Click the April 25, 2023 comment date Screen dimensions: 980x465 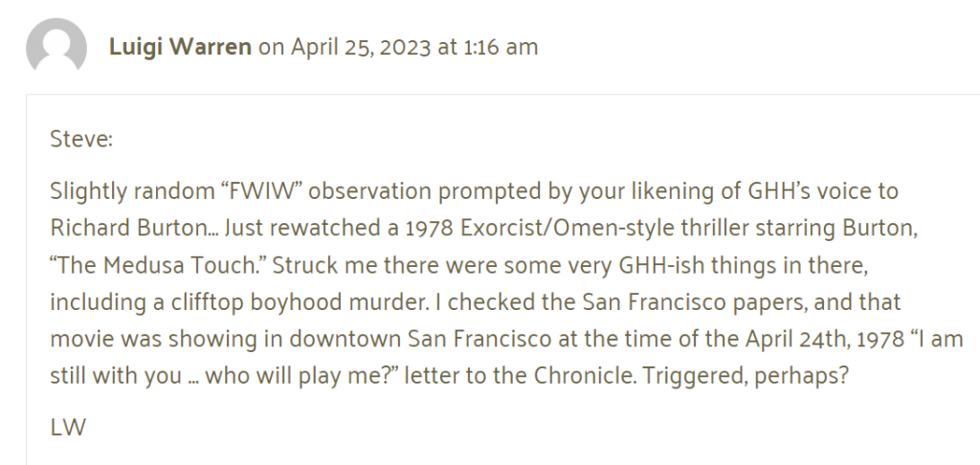pos(360,47)
